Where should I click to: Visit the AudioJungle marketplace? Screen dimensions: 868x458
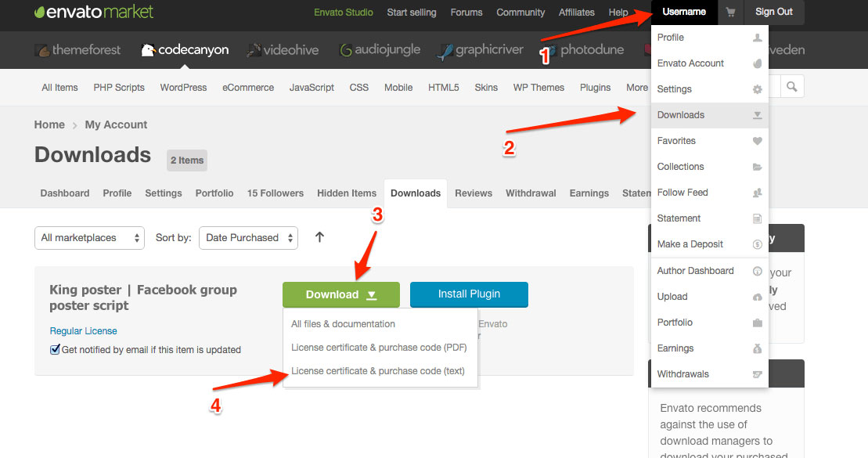[x=380, y=50]
